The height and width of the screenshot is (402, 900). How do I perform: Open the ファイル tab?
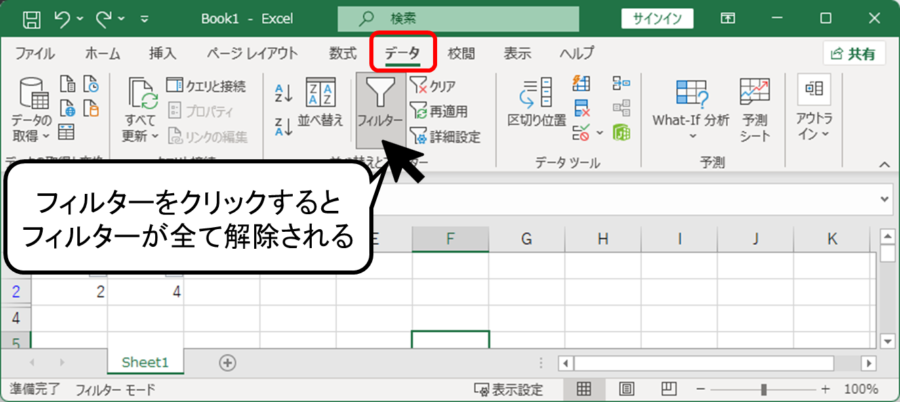click(35, 53)
